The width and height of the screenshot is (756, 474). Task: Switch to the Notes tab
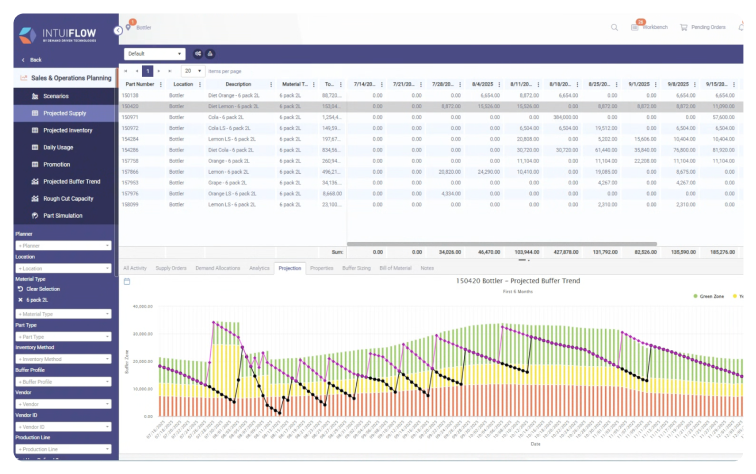click(x=427, y=268)
